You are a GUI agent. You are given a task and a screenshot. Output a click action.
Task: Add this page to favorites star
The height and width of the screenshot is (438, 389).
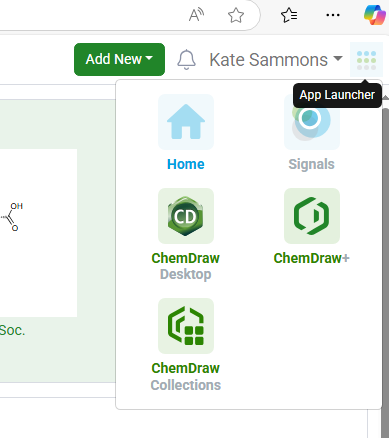click(236, 15)
